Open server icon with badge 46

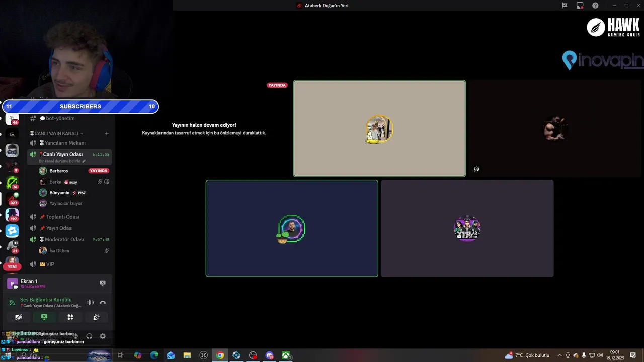12,119
